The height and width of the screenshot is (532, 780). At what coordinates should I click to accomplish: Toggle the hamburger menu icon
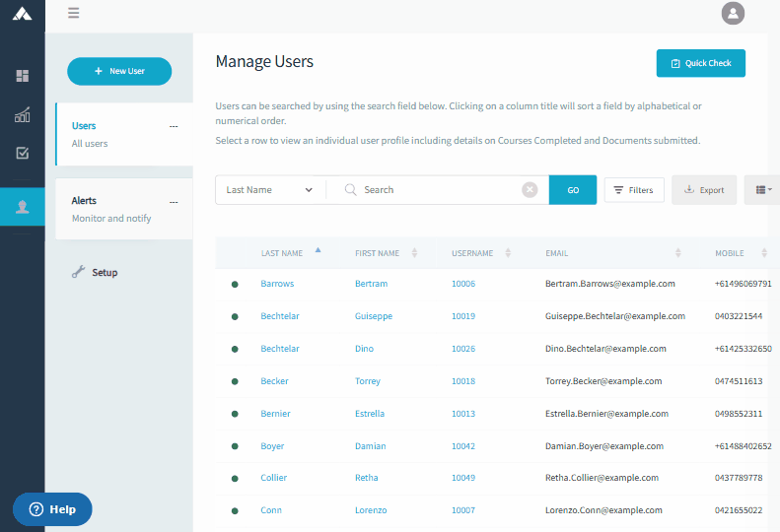coord(74,13)
